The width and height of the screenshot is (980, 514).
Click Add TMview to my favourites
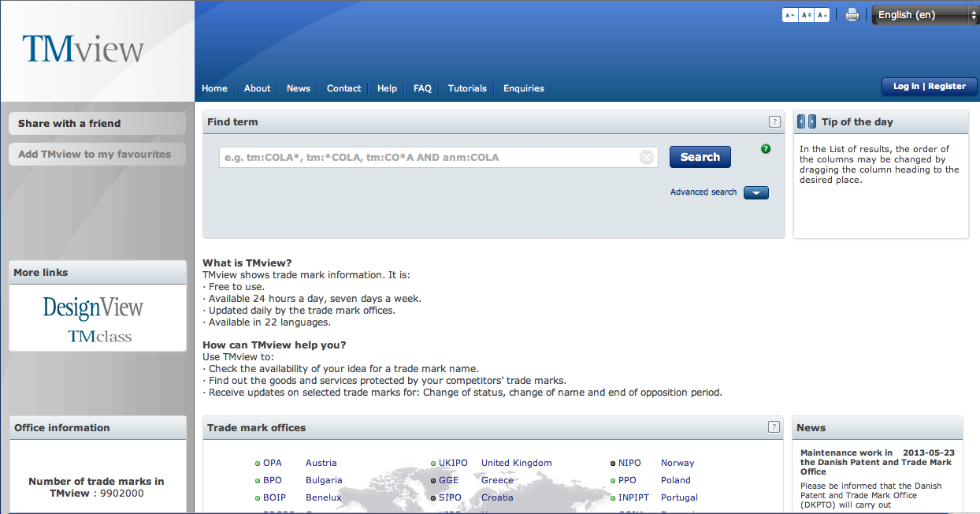point(97,154)
